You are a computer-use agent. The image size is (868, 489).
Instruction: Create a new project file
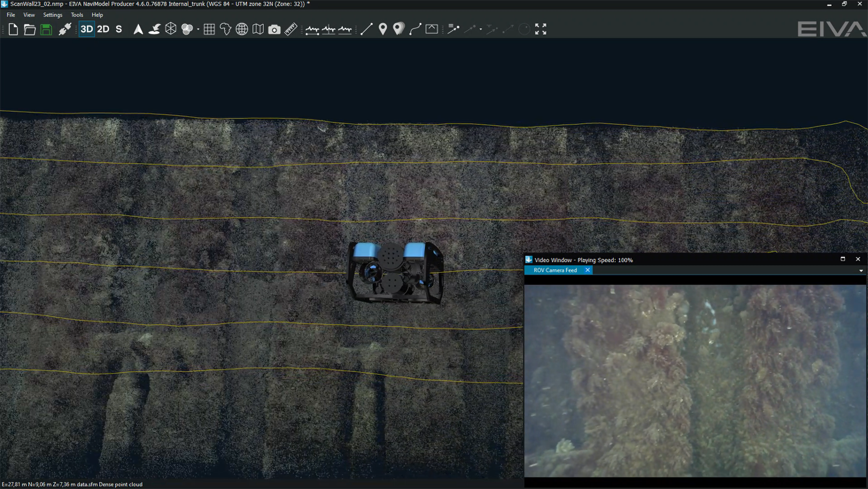[x=13, y=29]
